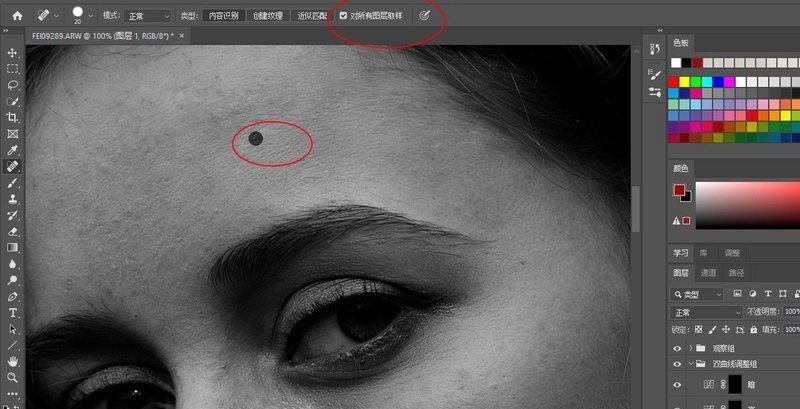Collapse the right panels double arrow
The image size is (800, 409).
click(661, 31)
